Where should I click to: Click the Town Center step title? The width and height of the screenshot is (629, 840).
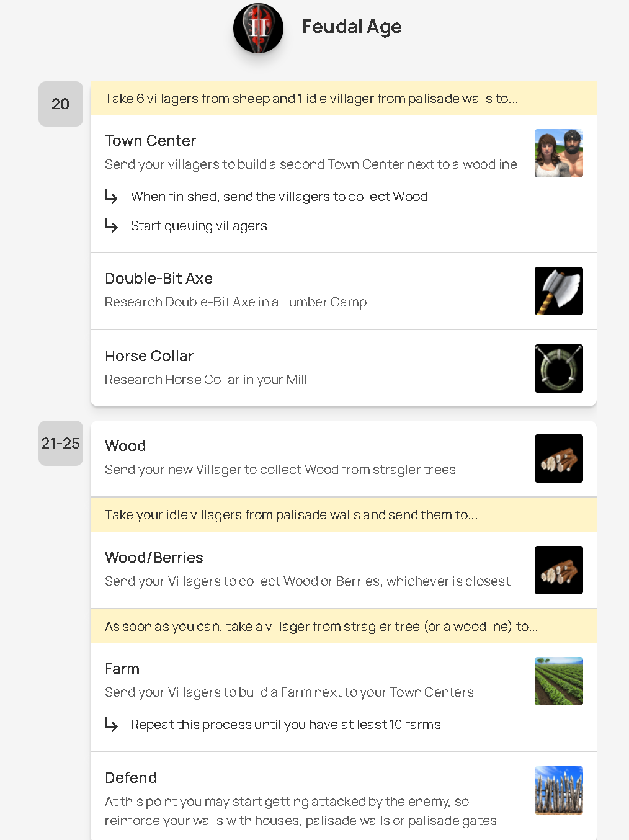150,141
